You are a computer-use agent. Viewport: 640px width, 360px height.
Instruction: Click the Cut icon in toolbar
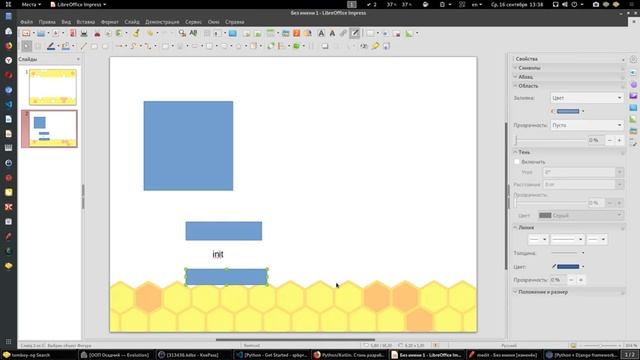[x=97, y=33]
